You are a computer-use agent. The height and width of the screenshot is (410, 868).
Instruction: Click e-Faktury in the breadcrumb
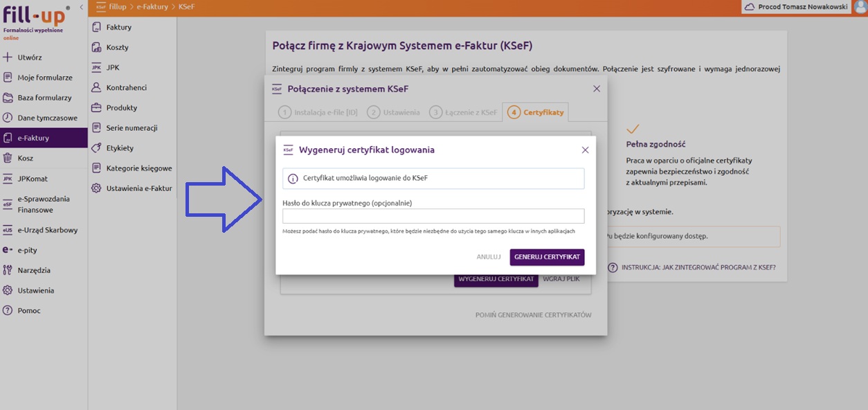point(152,7)
